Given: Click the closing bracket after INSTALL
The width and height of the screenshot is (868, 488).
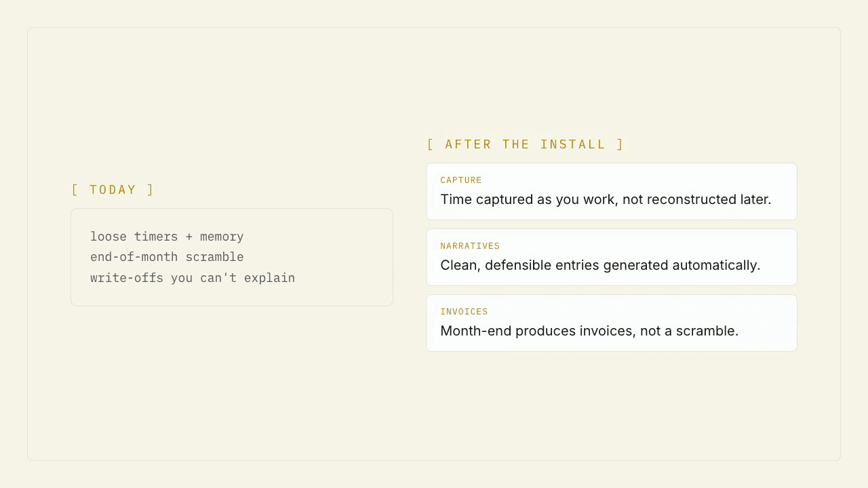Looking at the screenshot, I should [620, 144].
